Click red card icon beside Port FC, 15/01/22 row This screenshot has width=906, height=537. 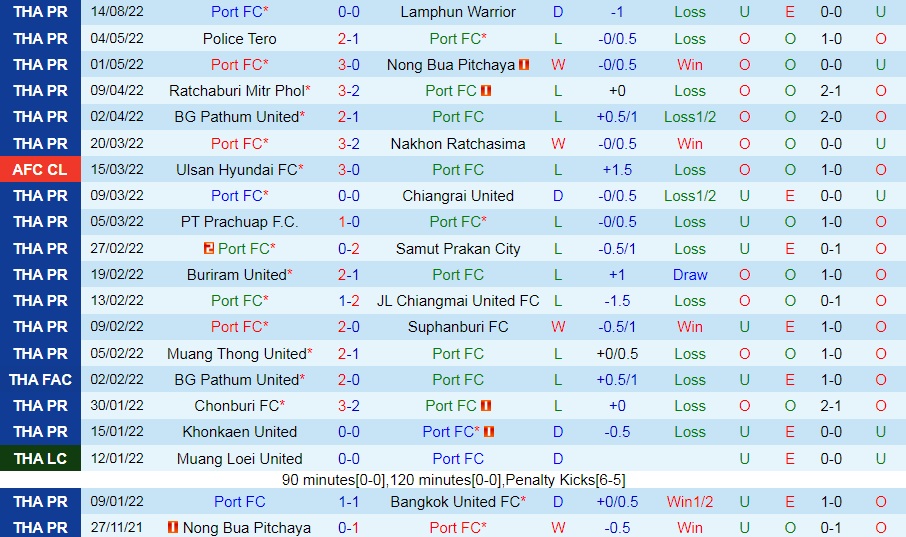489,432
